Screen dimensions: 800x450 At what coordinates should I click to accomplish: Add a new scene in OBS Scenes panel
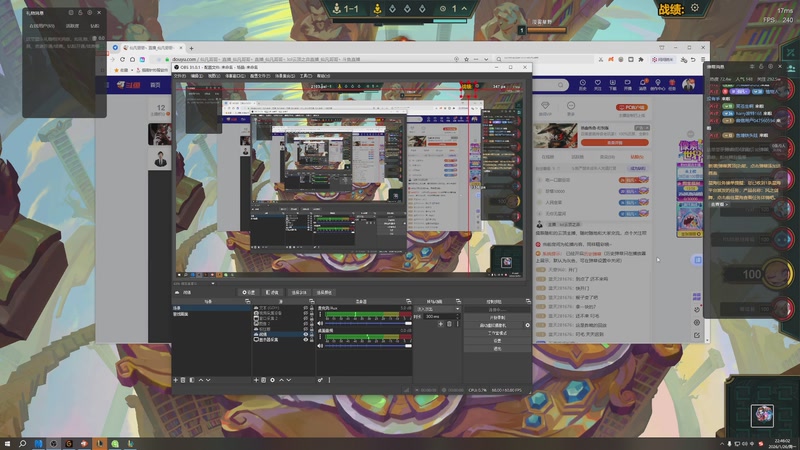pyautogui.click(x=176, y=380)
